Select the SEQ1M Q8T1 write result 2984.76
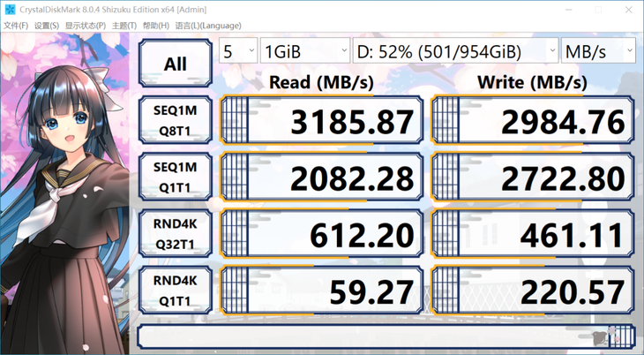This screenshot has width=644, height=355. pos(532,120)
